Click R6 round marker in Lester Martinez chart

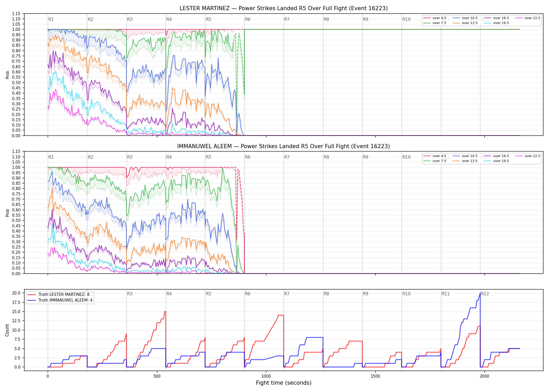[x=248, y=19]
